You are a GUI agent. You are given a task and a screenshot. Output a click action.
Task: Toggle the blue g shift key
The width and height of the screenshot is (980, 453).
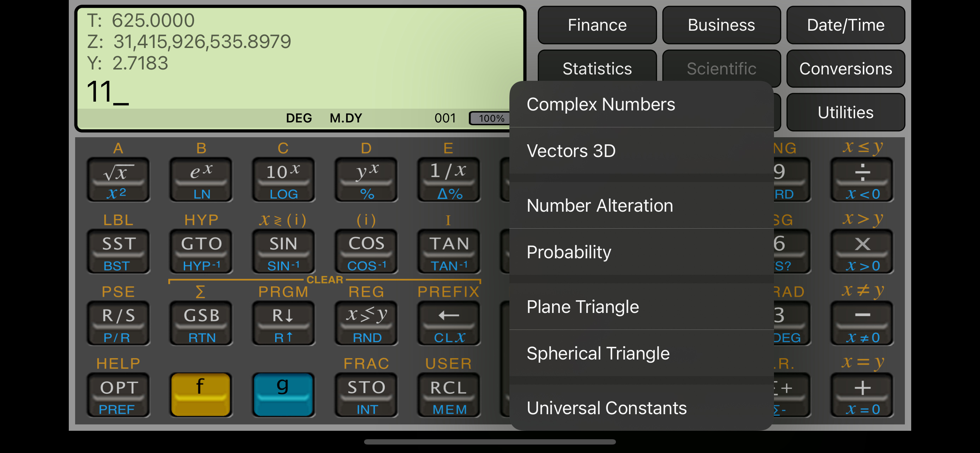(x=283, y=394)
